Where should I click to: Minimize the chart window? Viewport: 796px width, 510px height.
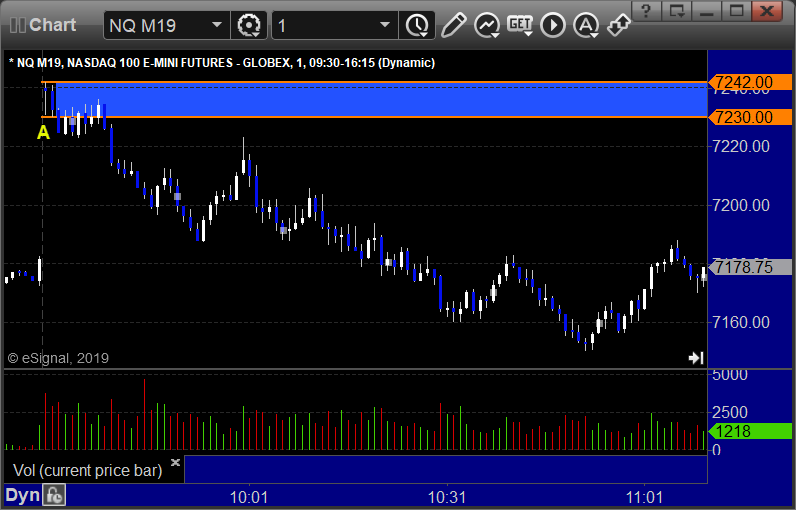707,11
